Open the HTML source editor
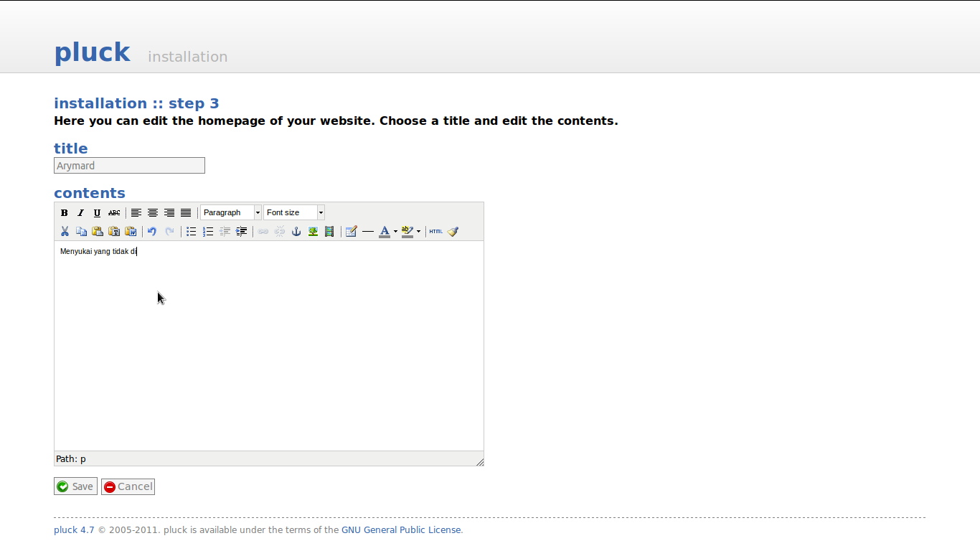 pos(435,232)
